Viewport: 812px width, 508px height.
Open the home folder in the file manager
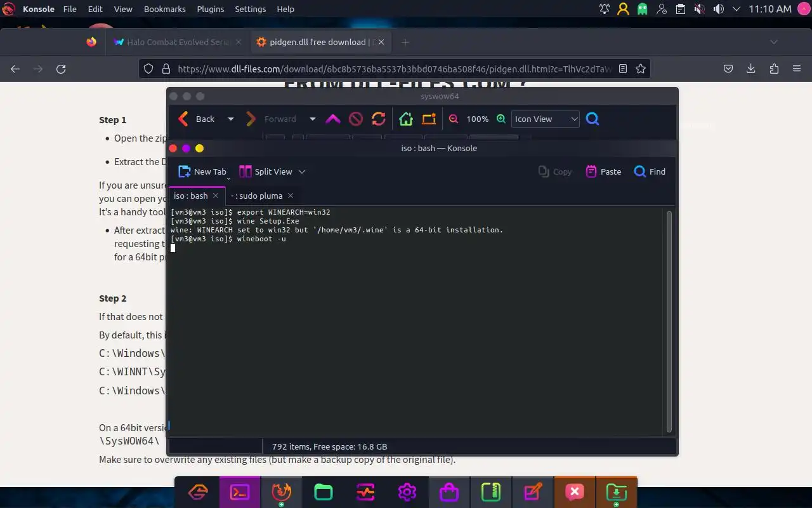[x=406, y=119]
